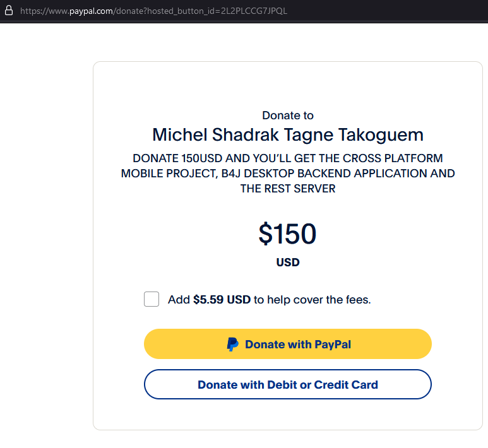Image resolution: width=488 pixels, height=448 pixels.
Task: Click the "to help cover the fees" label text
Action: point(312,300)
